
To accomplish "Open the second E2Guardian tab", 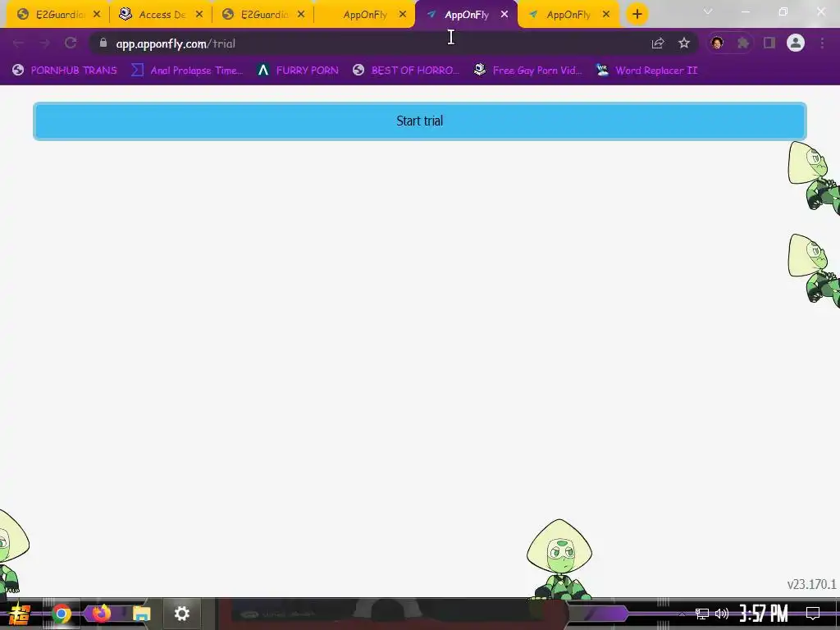I will 263,15.
